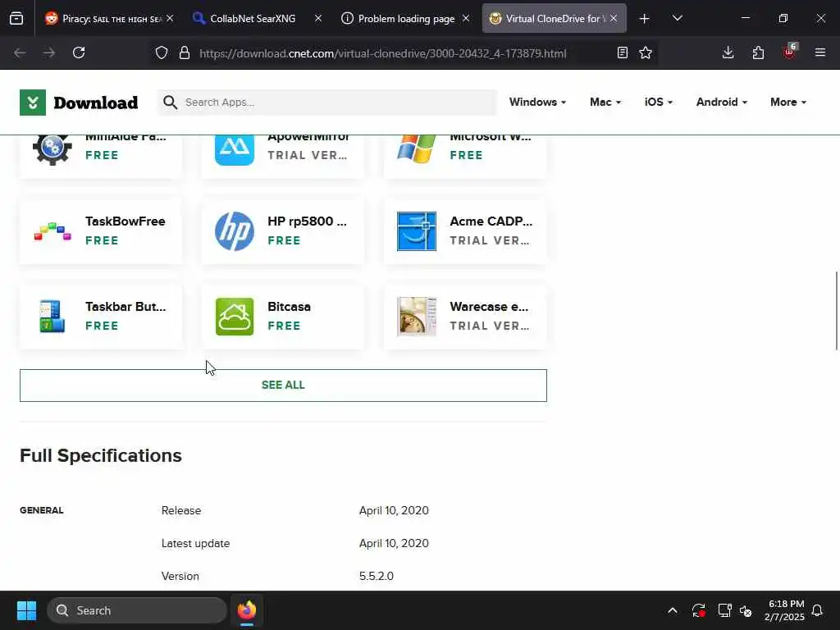Open the notifications bell icon
This screenshot has height=630, width=840.
[x=818, y=610]
